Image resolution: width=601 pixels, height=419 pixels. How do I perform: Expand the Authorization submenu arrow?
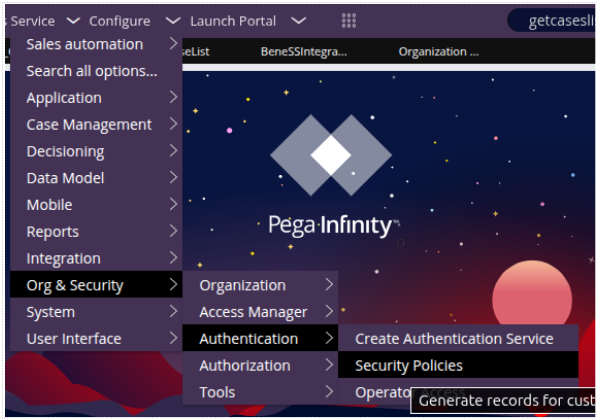[x=329, y=365]
